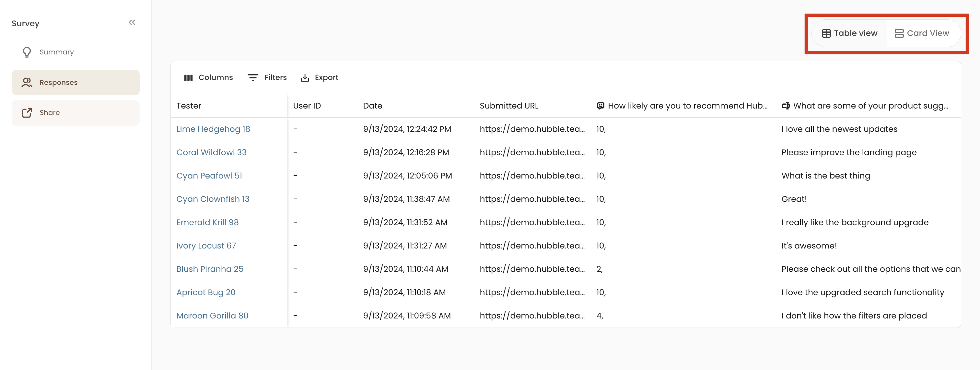The image size is (980, 370).
Task: Open the Filters panel
Action: [x=267, y=77]
